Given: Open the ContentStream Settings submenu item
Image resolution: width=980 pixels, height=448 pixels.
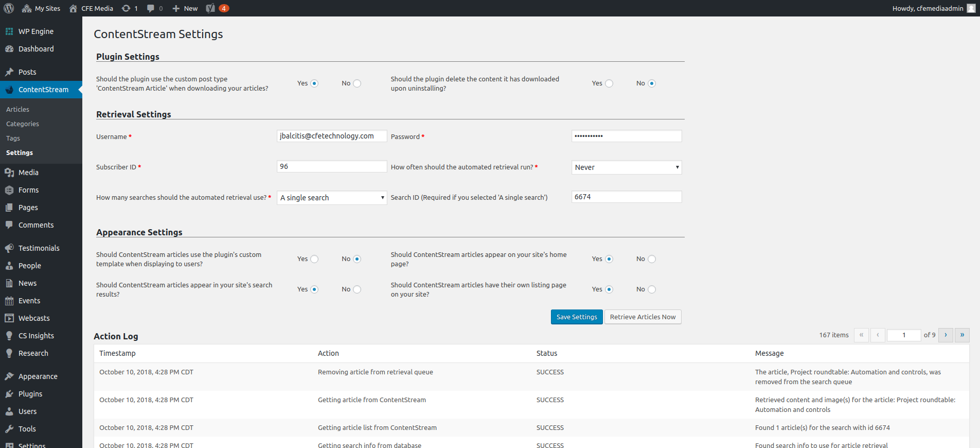Looking at the screenshot, I should 20,152.
